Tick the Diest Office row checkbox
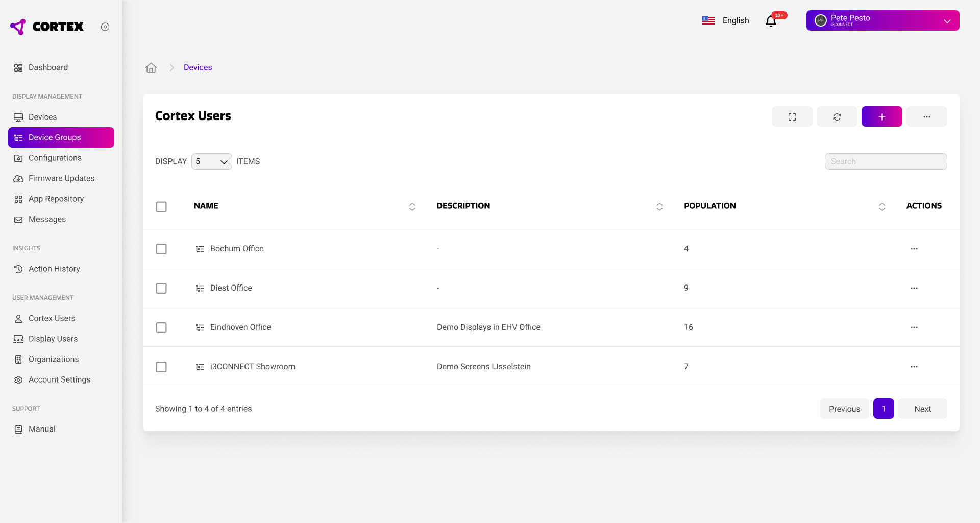 (x=161, y=289)
